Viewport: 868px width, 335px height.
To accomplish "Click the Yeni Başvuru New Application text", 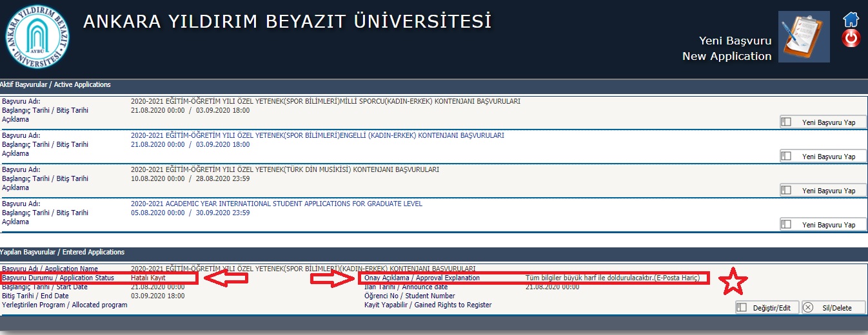I will 727,48.
